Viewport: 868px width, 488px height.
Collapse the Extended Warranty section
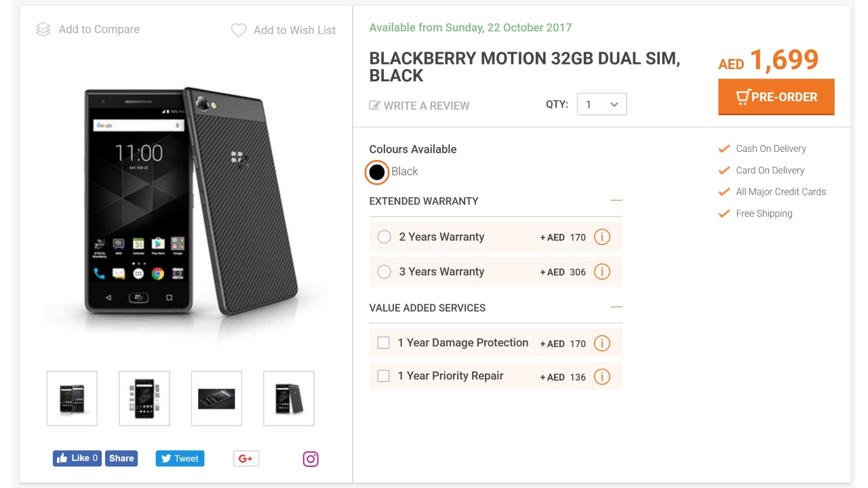[616, 201]
